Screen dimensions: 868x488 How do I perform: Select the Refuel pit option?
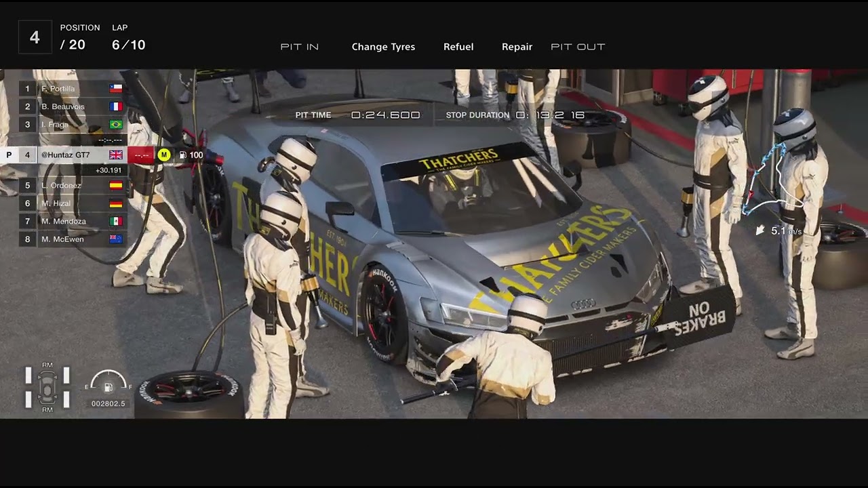458,47
